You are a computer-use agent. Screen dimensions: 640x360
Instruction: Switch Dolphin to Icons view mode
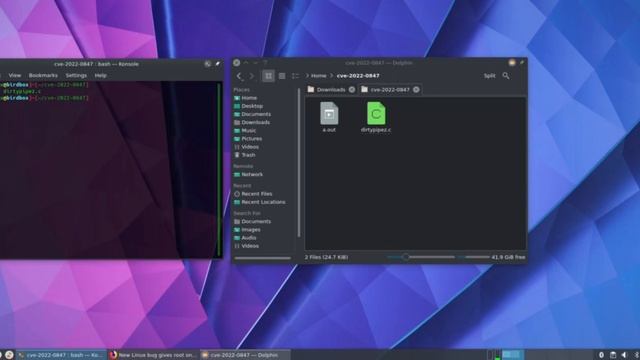[268, 76]
